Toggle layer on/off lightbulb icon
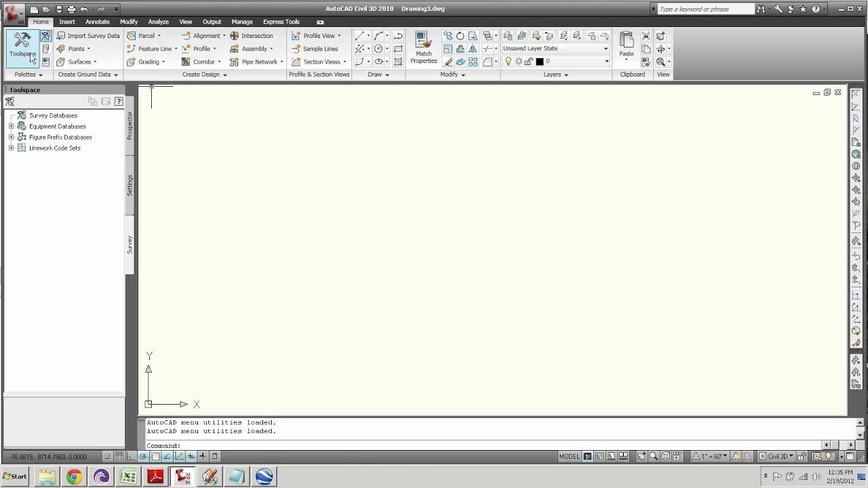 tap(508, 62)
